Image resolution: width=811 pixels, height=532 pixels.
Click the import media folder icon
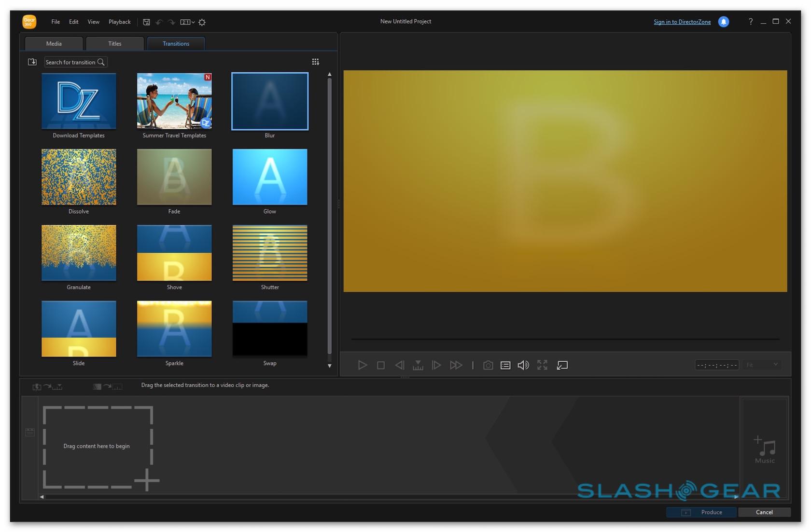(x=32, y=62)
